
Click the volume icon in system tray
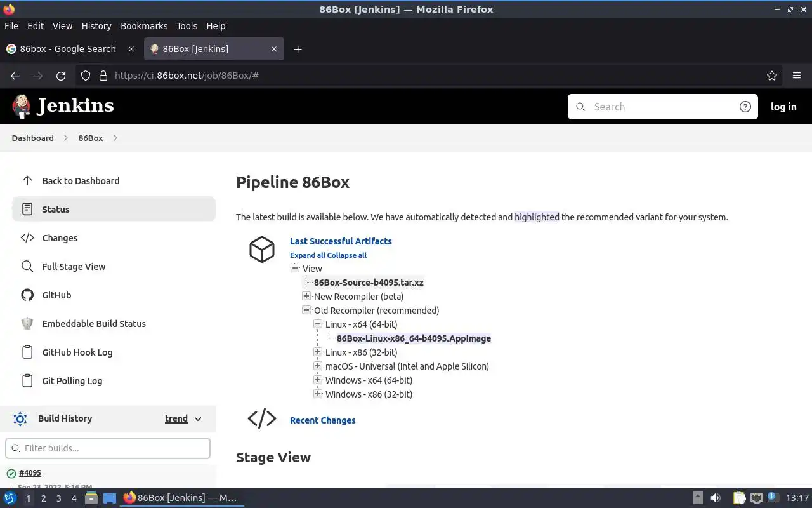(x=716, y=498)
